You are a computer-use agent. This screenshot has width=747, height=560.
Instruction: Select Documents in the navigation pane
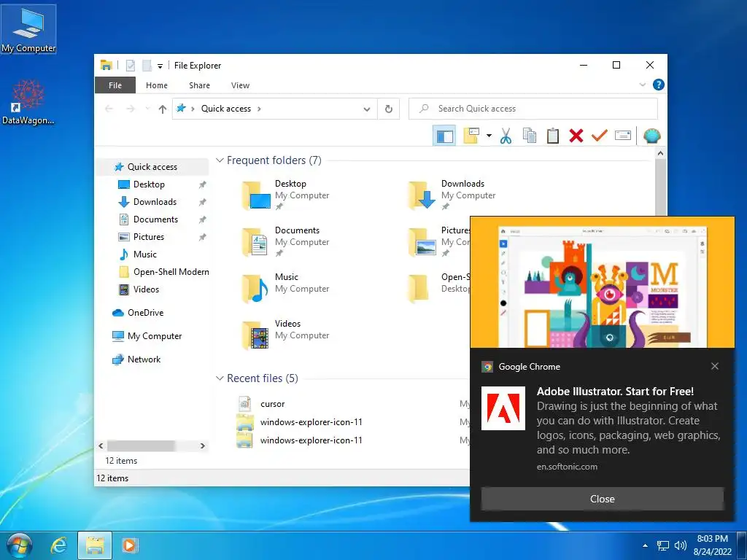[x=155, y=219]
